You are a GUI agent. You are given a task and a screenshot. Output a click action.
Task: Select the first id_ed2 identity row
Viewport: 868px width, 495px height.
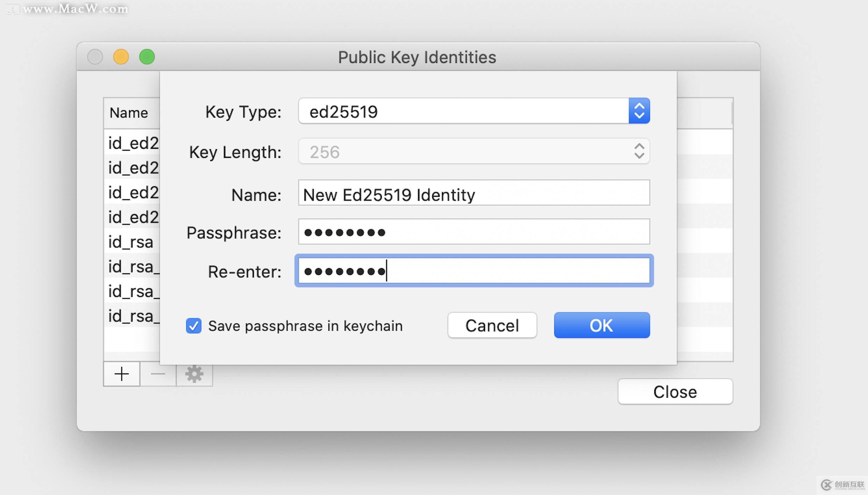click(x=132, y=143)
